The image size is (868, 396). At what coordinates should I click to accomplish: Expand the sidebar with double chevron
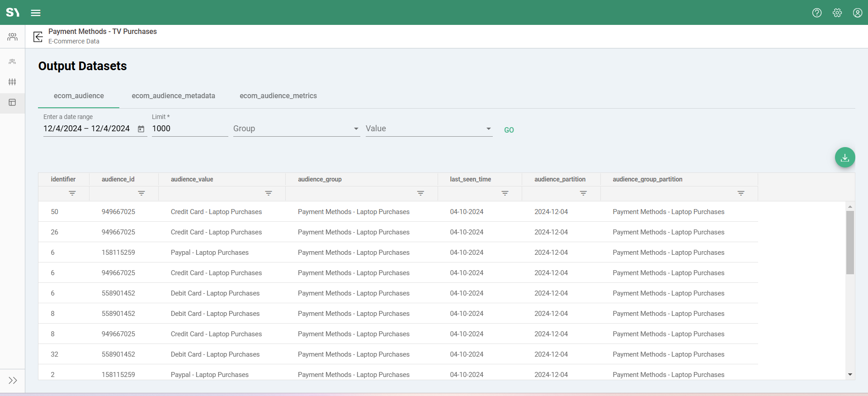pyautogui.click(x=13, y=380)
